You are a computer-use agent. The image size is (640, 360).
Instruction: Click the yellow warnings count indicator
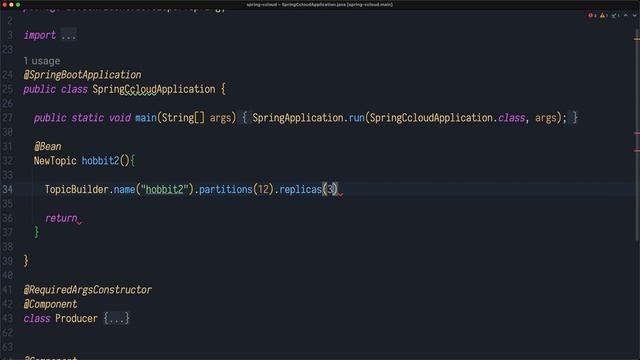604,16
